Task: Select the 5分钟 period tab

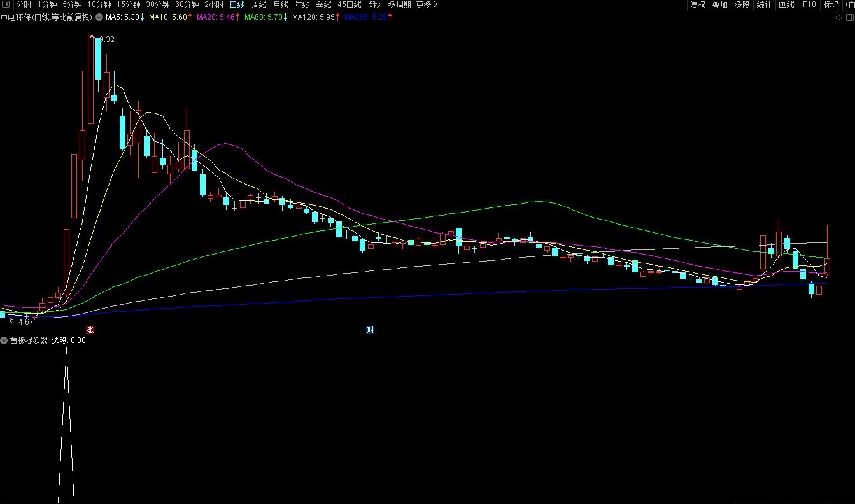Action: coord(72,4)
